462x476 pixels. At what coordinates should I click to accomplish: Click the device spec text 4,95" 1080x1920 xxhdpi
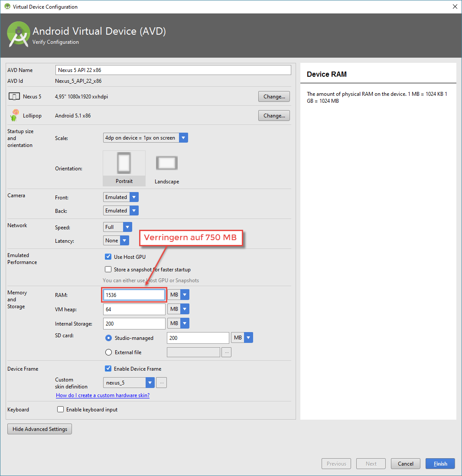[x=81, y=97]
